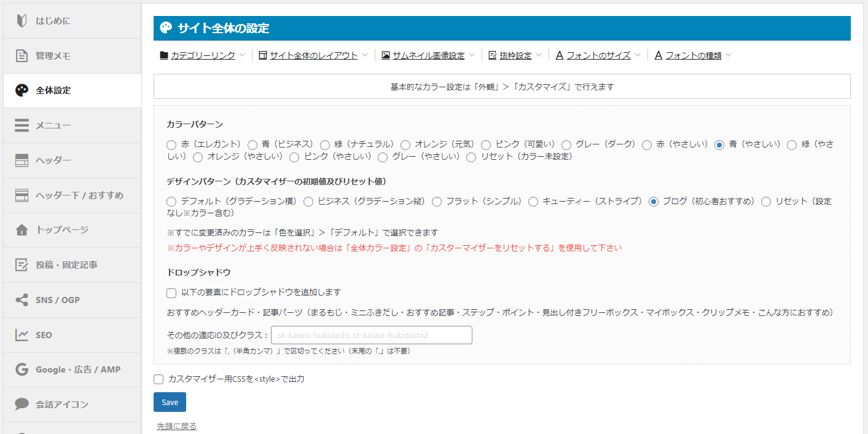Select 赤（やさしい）color pattern
Viewport: 868px width, 434px height.
(x=647, y=145)
